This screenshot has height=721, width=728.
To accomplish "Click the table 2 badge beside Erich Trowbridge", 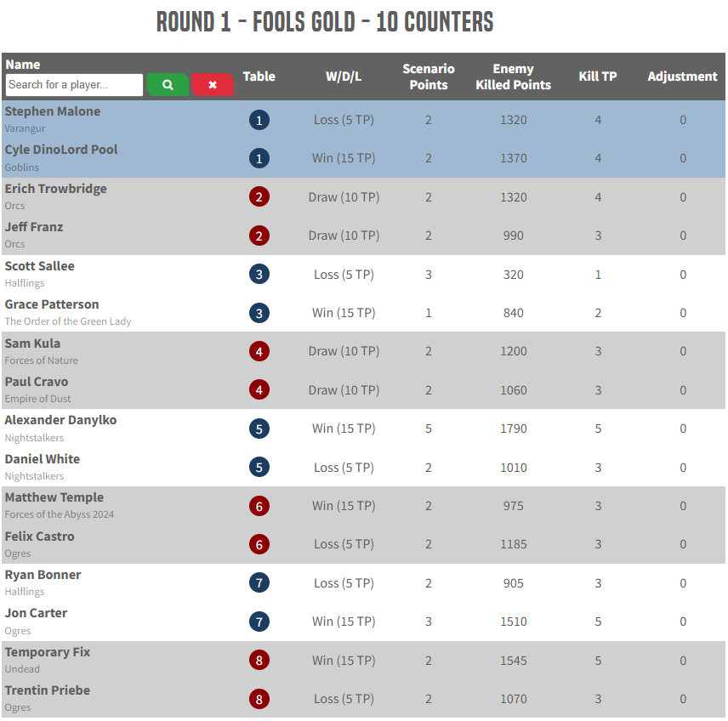I will click(259, 197).
